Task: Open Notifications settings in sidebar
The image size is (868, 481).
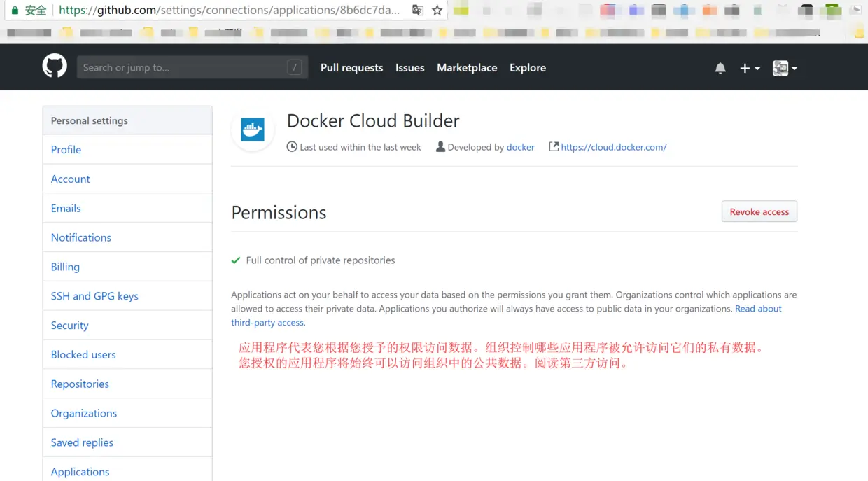Action: pyautogui.click(x=127, y=238)
